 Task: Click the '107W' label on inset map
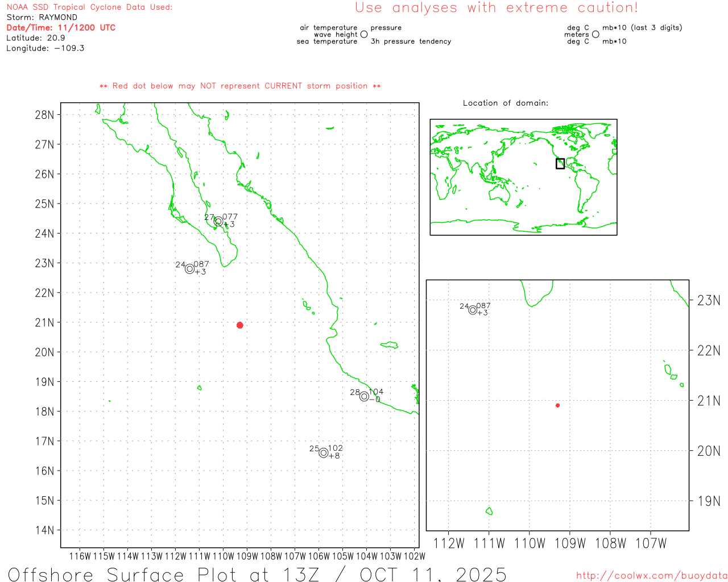(x=651, y=543)
